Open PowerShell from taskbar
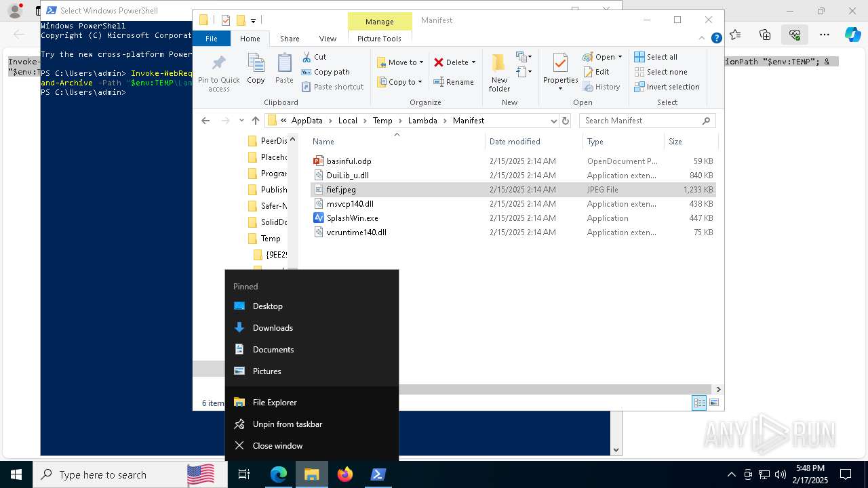Image resolution: width=868 pixels, height=488 pixels. coord(378,474)
